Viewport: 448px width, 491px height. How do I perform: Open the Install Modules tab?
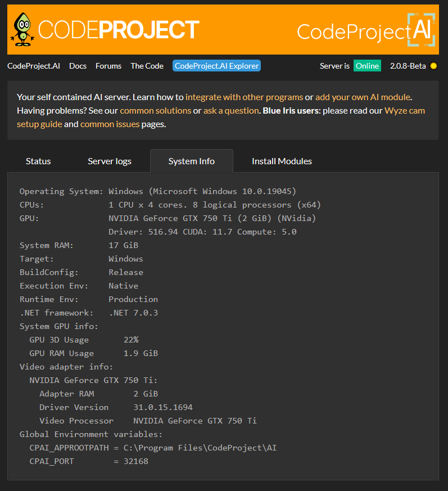click(x=282, y=161)
